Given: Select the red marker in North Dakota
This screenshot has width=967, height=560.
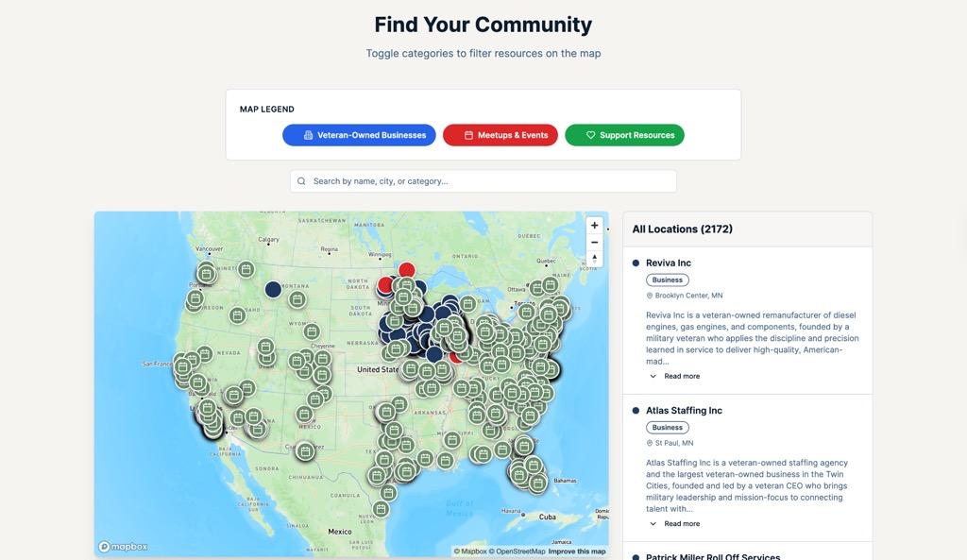Looking at the screenshot, I should (385, 285).
